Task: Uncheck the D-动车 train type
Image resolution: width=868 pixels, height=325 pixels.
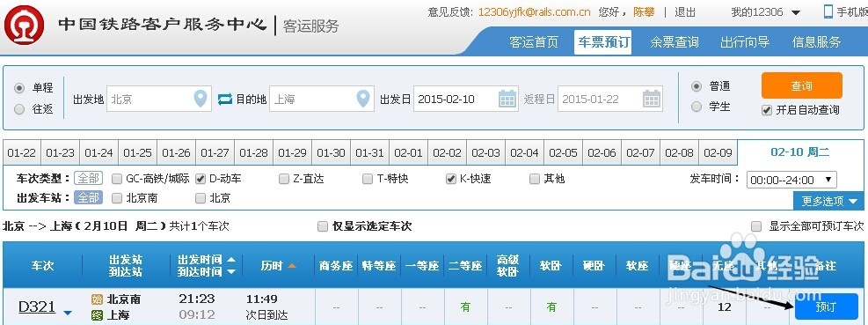Action: click(x=201, y=179)
